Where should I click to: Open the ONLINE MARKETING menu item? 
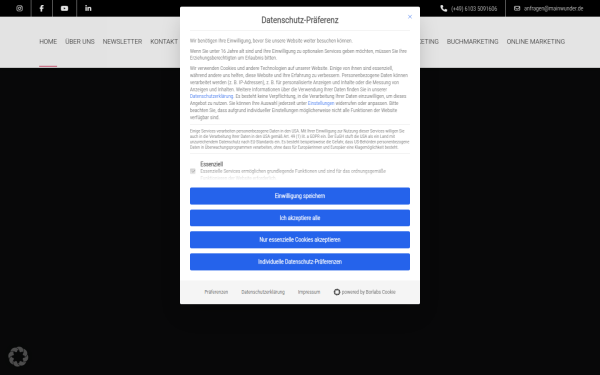[x=535, y=41]
